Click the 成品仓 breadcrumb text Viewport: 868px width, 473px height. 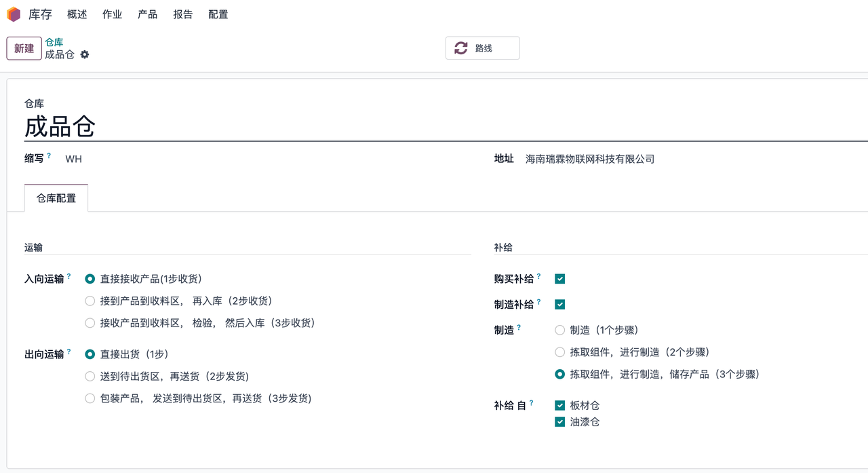(60, 54)
